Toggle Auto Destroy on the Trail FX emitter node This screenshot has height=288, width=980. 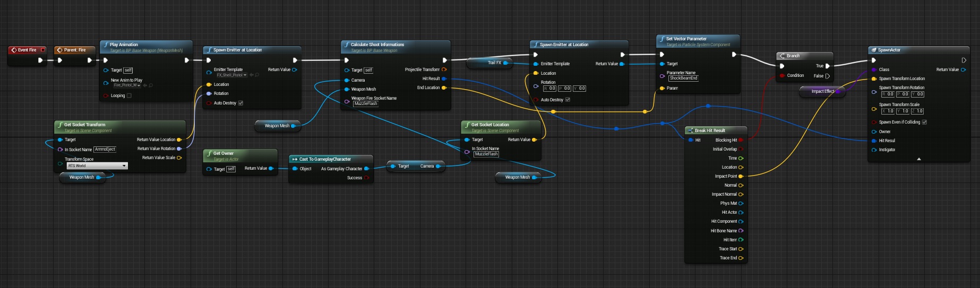568,100
